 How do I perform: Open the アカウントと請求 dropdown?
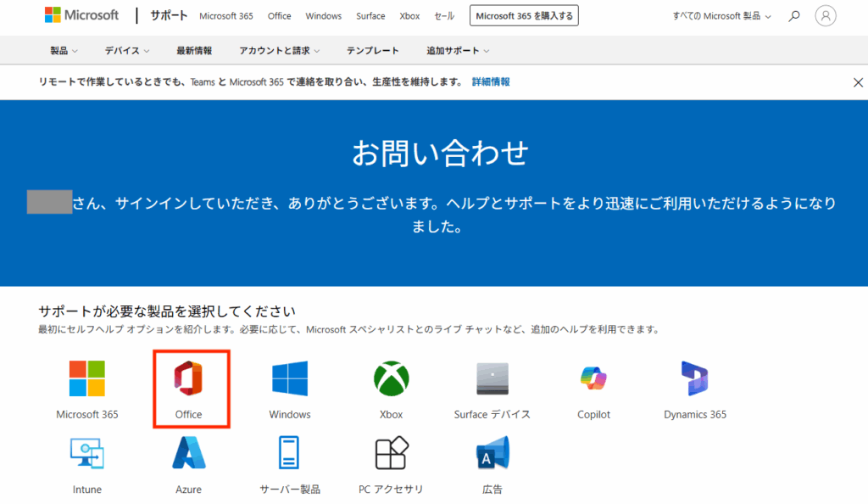pyautogui.click(x=279, y=51)
